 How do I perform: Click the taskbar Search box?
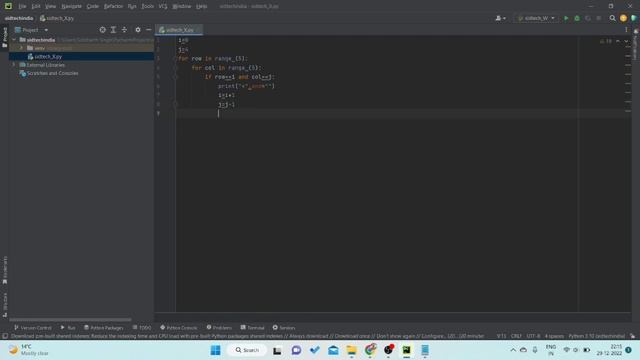point(247,350)
